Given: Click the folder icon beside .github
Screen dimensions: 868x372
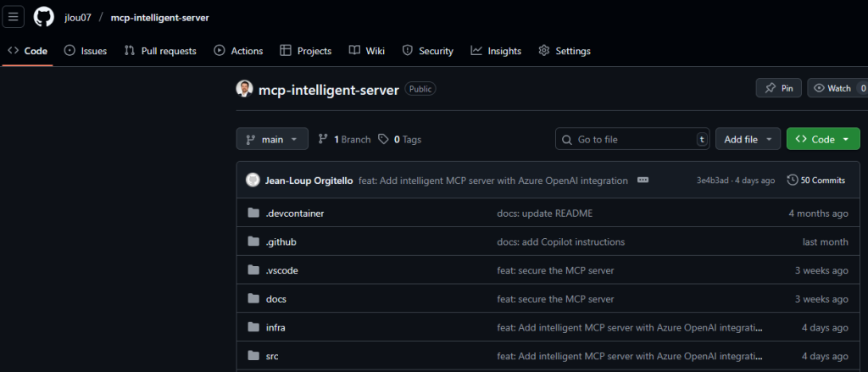Looking at the screenshot, I should (x=253, y=242).
